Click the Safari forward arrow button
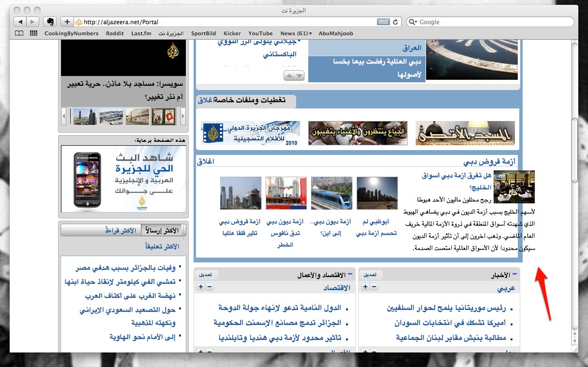The image size is (588, 367). (x=32, y=22)
